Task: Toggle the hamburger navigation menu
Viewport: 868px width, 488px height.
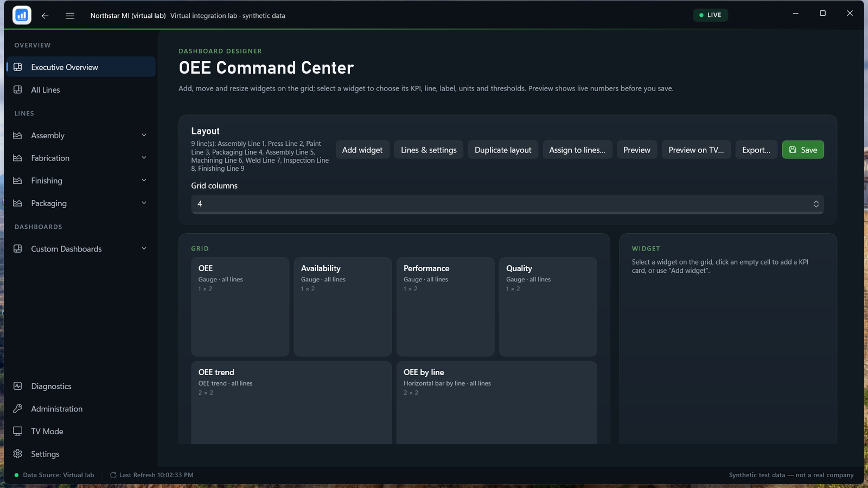Action: [70, 16]
